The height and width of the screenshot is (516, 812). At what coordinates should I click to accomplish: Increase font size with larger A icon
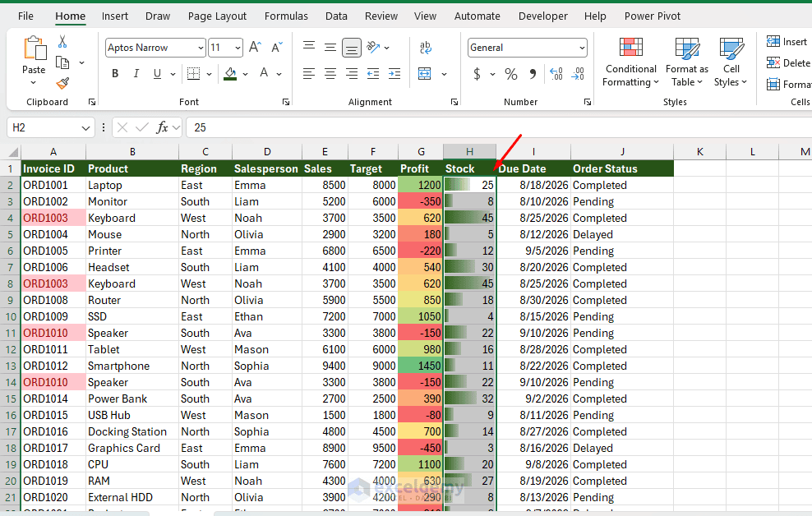coord(255,48)
